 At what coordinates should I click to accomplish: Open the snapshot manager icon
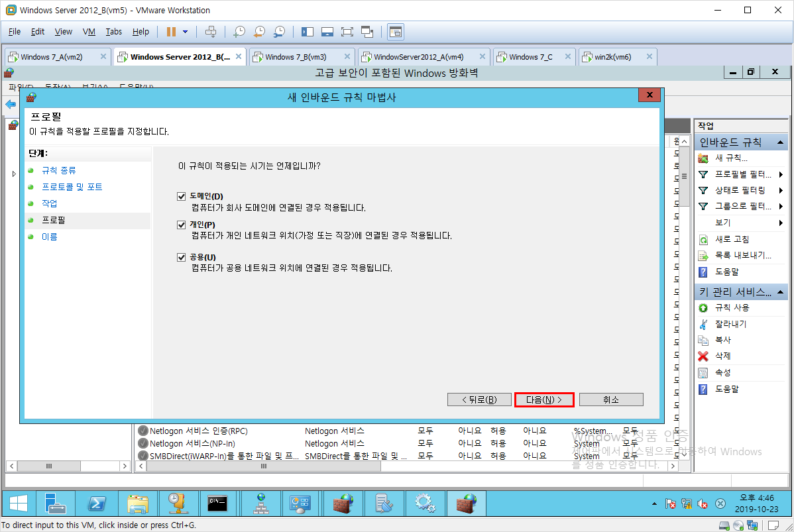tap(279, 32)
